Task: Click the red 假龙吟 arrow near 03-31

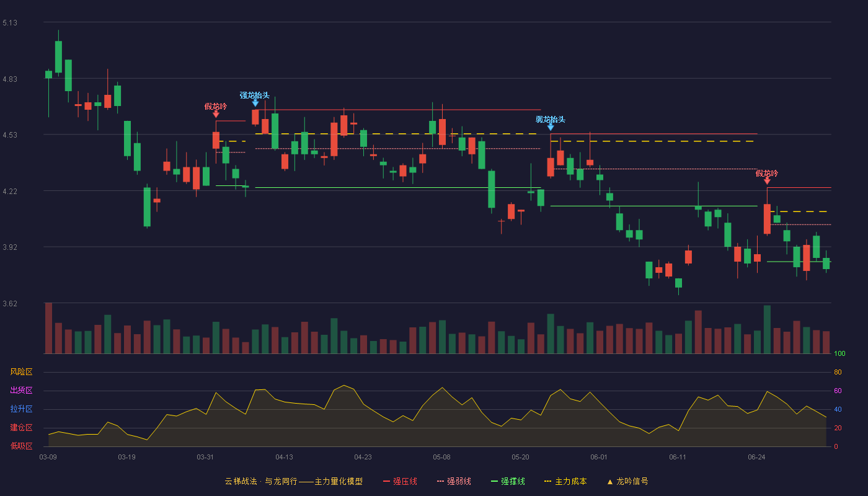Action: coord(216,114)
